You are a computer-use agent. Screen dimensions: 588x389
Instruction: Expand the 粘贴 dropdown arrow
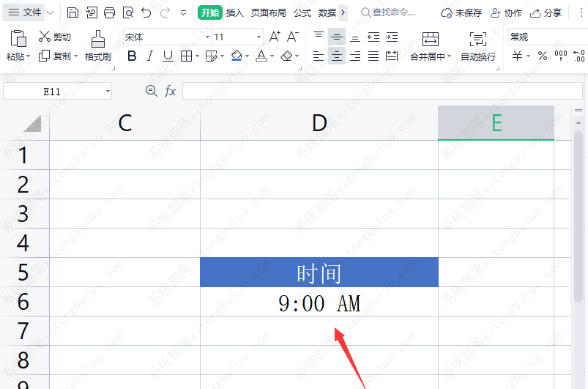[x=28, y=56]
